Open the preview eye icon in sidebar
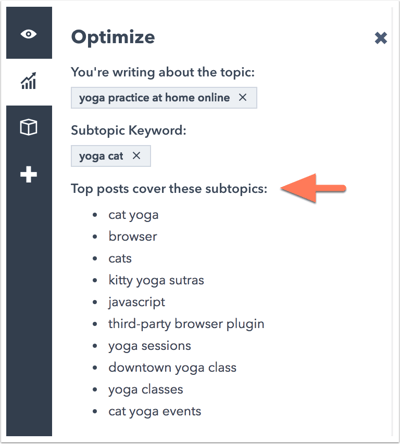The image size is (400, 444). tap(29, 34)
